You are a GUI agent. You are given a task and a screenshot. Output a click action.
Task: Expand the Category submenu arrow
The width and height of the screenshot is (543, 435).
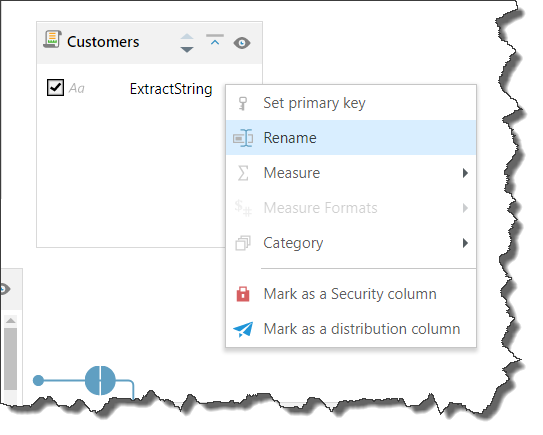click(x=465, y=243)
